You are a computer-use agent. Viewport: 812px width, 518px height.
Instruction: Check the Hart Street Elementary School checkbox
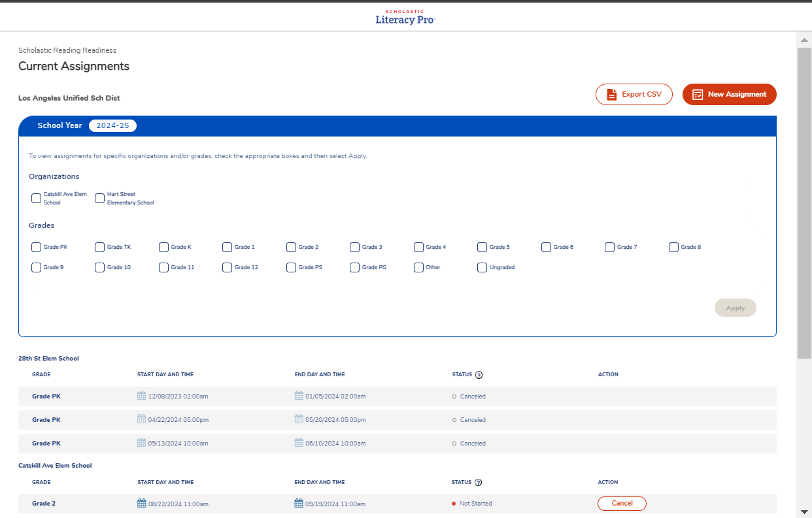99,198
